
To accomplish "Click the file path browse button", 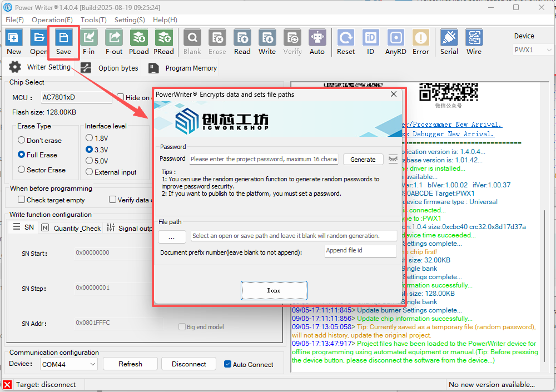I will [x=172, y=237].
